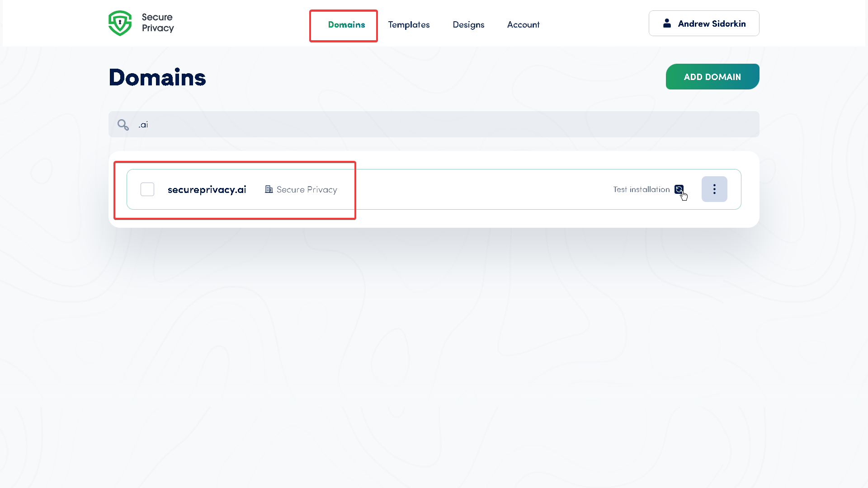
Task: Open the Domains tab
Action: click(x=346, y=25)
